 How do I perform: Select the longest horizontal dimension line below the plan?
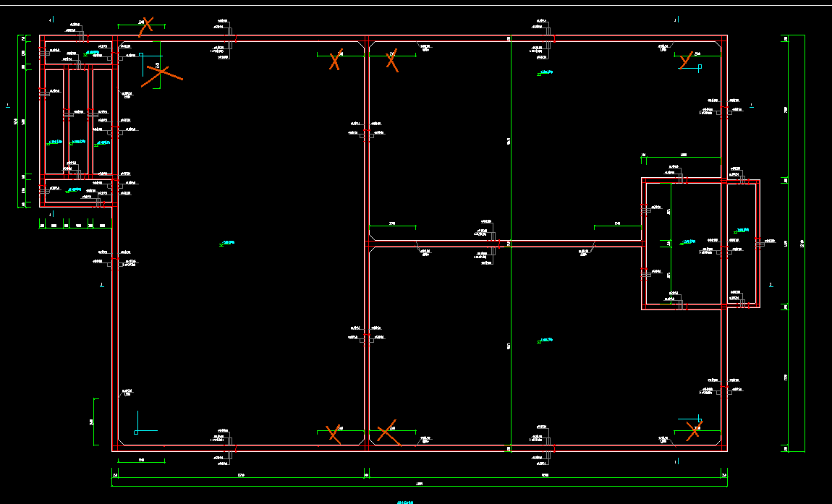tap(419, 485)
